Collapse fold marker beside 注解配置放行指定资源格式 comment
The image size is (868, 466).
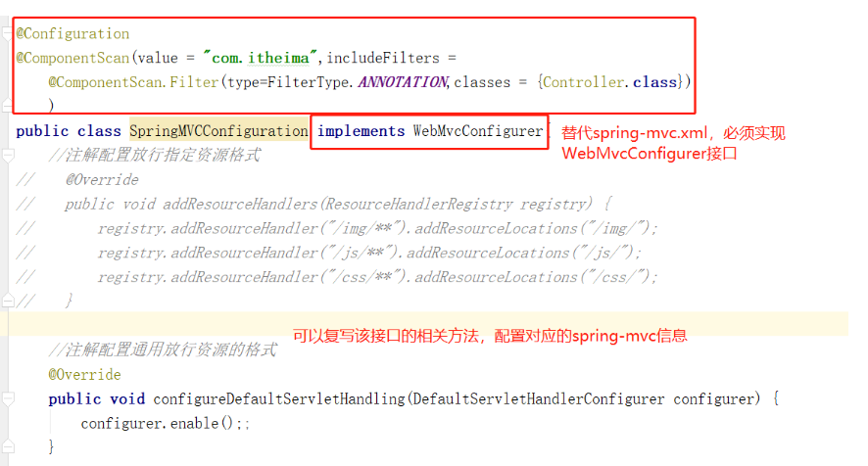click(7, 156)
